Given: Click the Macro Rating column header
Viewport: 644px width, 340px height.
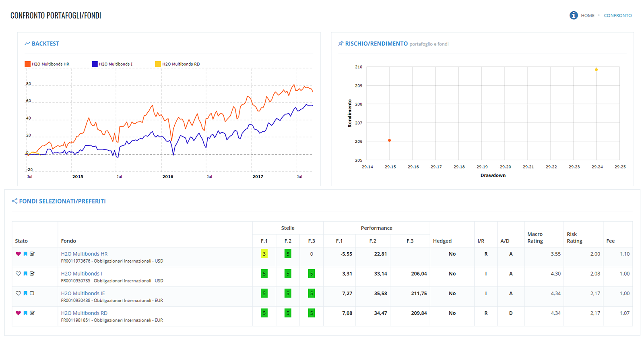Looking at the screenshot, I should pyautogui.click(x=535, y=237).
